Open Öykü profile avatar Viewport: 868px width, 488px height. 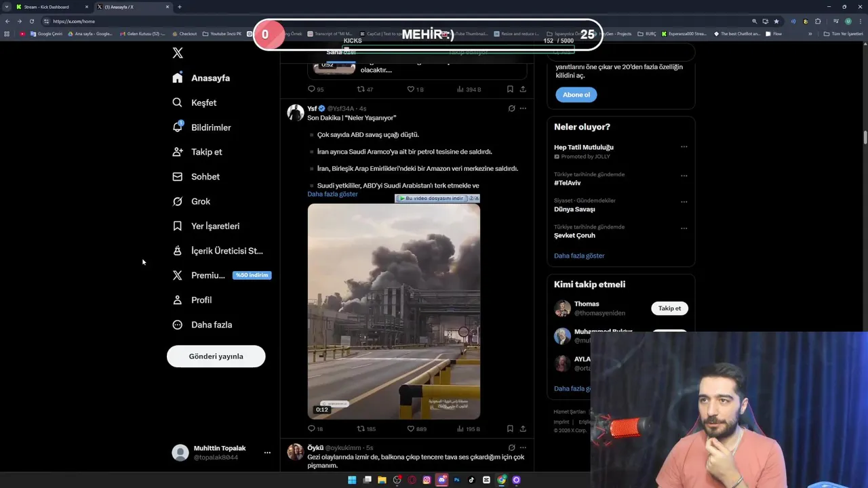point(296,452)
